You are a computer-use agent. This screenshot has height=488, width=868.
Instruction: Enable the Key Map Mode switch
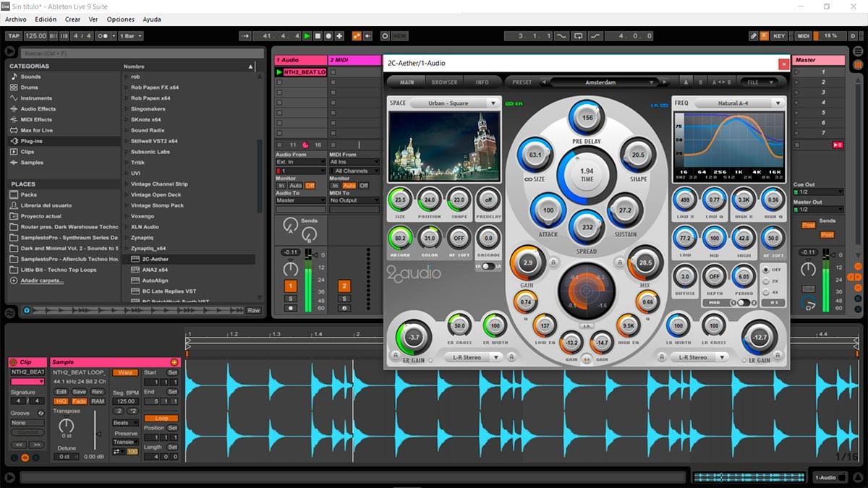pos(779,35)
